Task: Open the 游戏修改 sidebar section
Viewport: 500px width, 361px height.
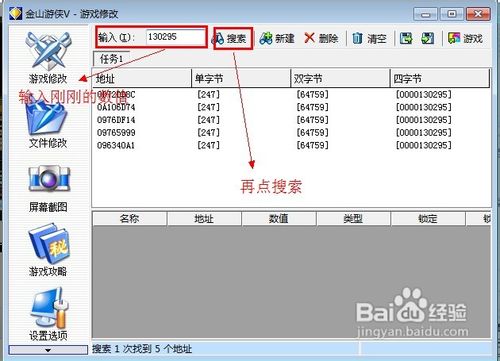Action: (48, 57)
